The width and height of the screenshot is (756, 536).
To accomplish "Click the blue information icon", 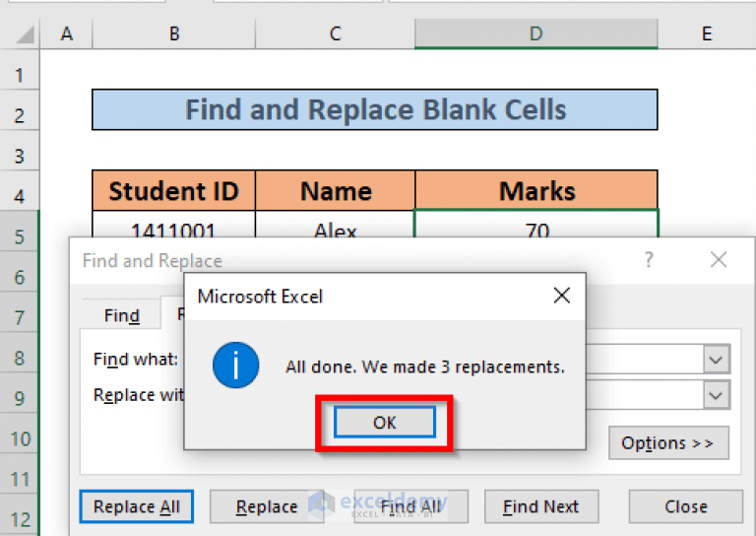I will (x=236, y=366).
